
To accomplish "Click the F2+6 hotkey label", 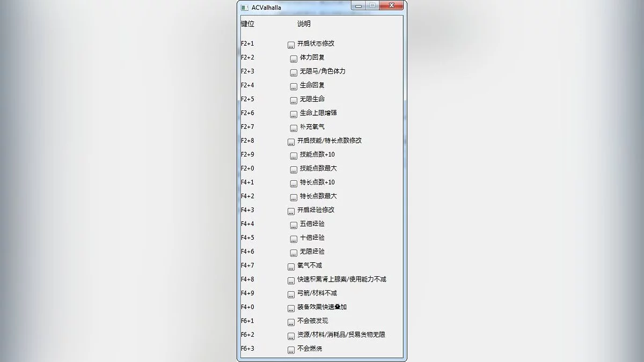I will (x=247, y=113).
